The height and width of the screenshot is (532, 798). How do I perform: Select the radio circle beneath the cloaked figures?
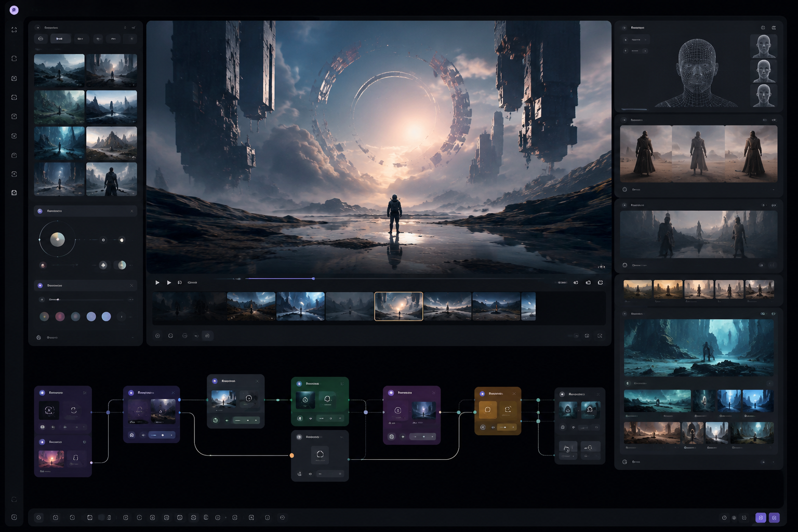click(x=625, y=190)
